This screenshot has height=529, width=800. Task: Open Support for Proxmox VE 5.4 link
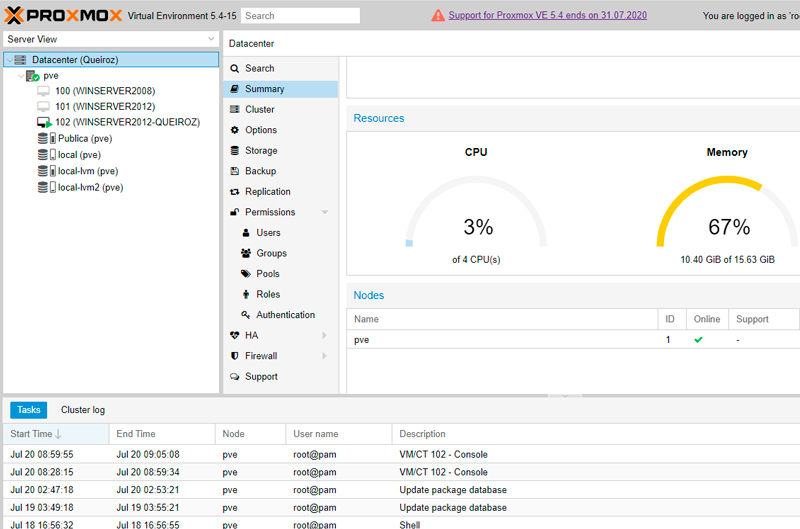[547, 15]
